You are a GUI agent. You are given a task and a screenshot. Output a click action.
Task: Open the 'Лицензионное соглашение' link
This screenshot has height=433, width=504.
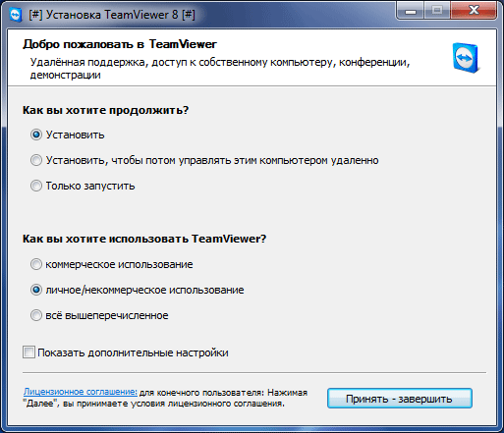[81, 392]
